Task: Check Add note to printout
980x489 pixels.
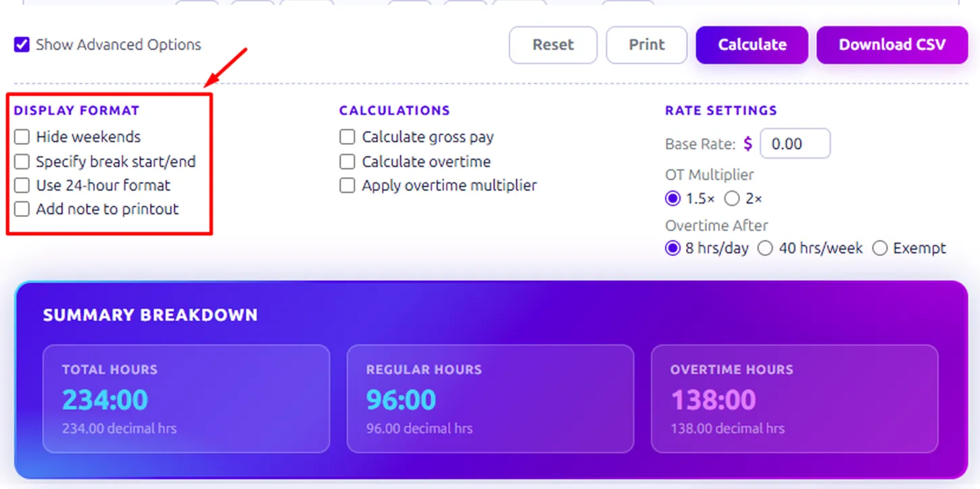Action: tap(22, 209)
